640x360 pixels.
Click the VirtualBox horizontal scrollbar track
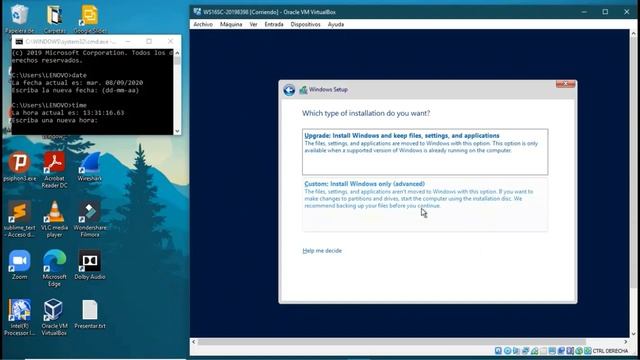(x=409, y=342)
